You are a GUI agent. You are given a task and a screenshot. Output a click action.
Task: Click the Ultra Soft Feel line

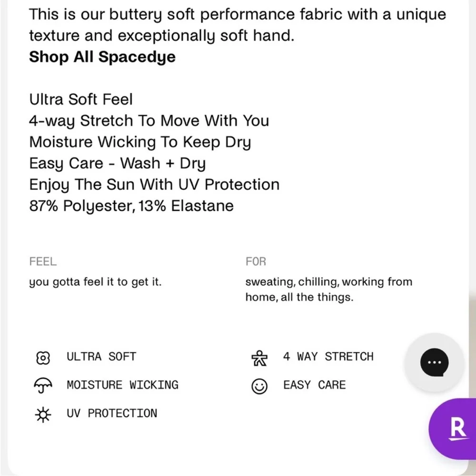[81, 99]
